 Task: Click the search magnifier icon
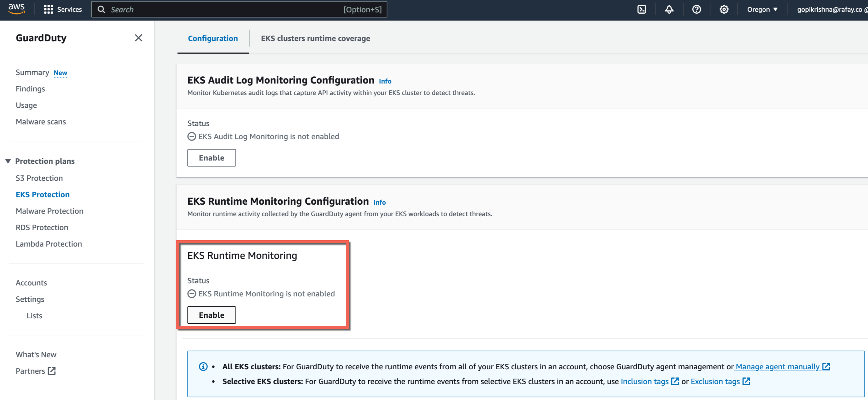[101, 10]
